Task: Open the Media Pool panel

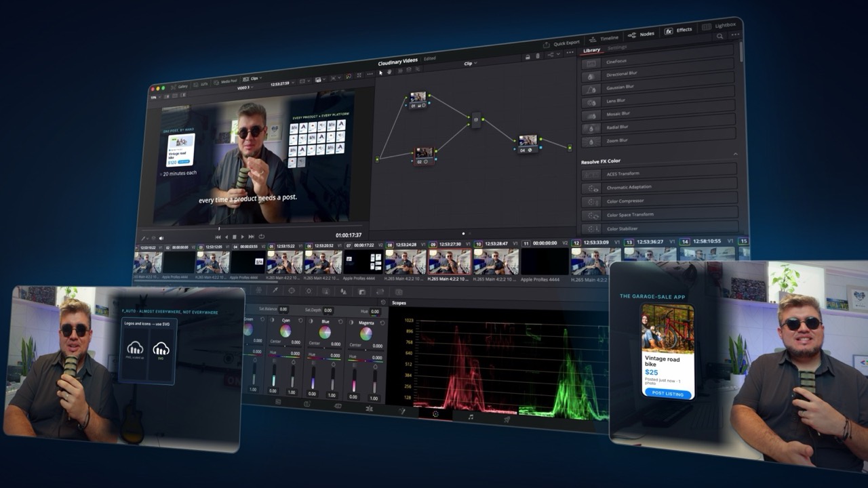Action: 226,82
